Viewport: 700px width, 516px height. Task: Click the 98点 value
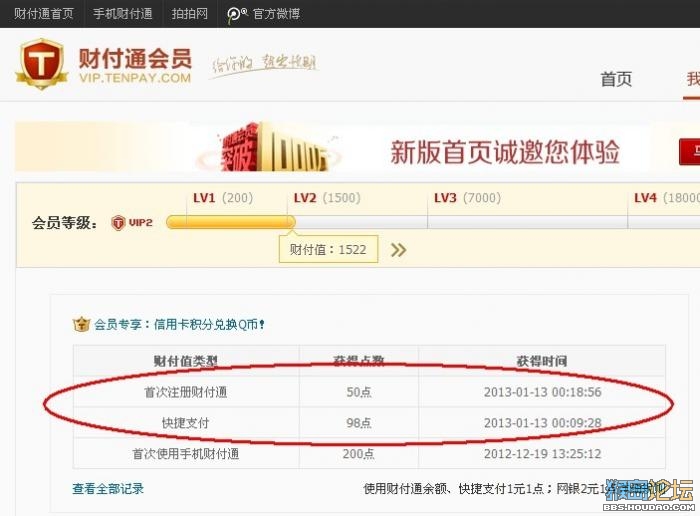click(359, 422)
